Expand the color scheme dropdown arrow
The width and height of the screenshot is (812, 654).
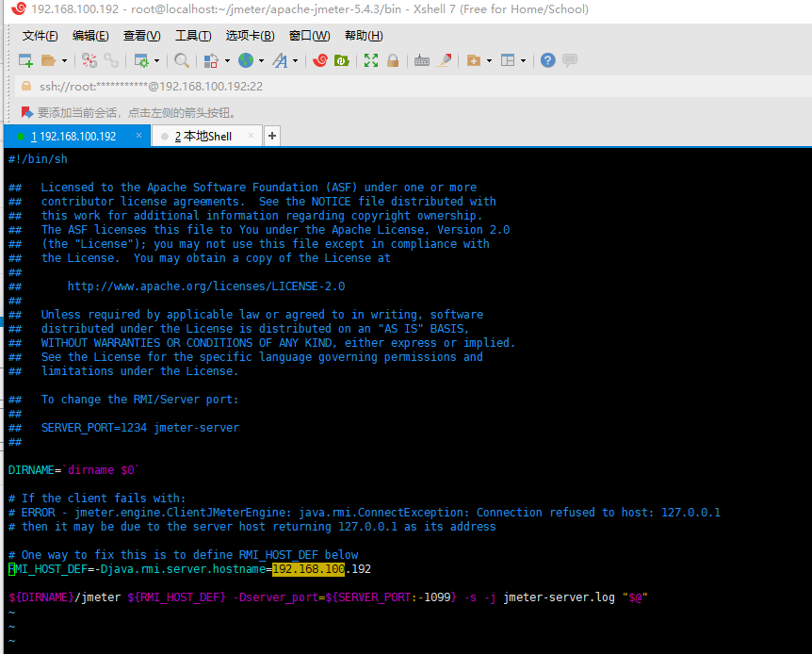coord(227,61)
